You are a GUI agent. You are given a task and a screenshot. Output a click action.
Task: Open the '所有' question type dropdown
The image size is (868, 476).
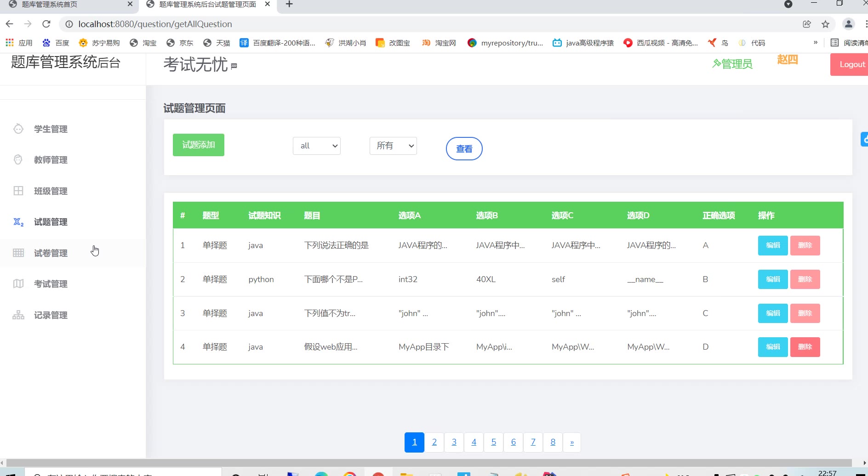(x=393, y=146)
